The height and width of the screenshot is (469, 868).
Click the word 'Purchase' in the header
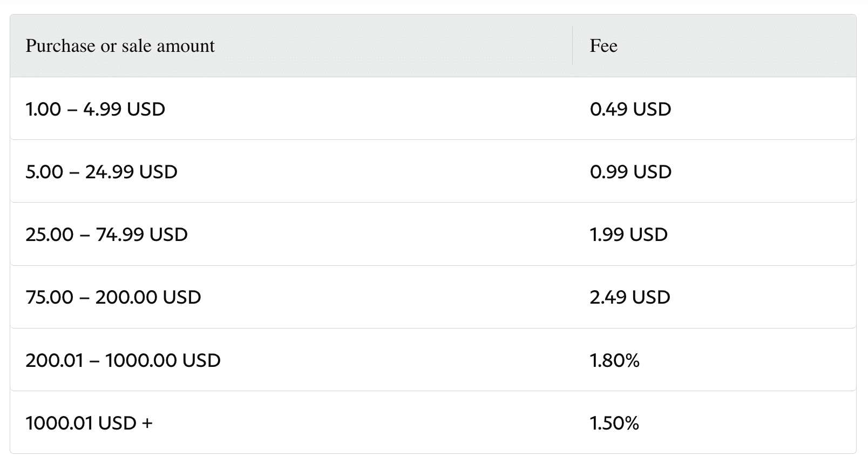60,46
